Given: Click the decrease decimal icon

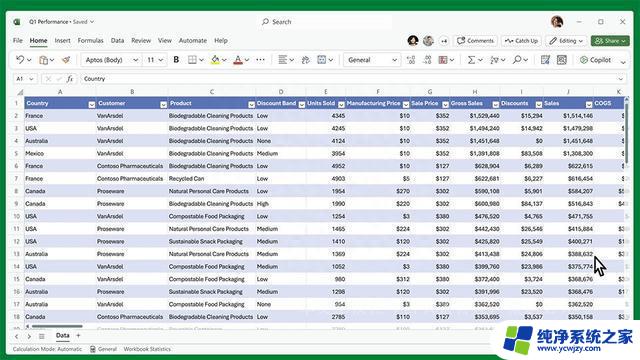Looking at the screenshot, I should 427,60.
